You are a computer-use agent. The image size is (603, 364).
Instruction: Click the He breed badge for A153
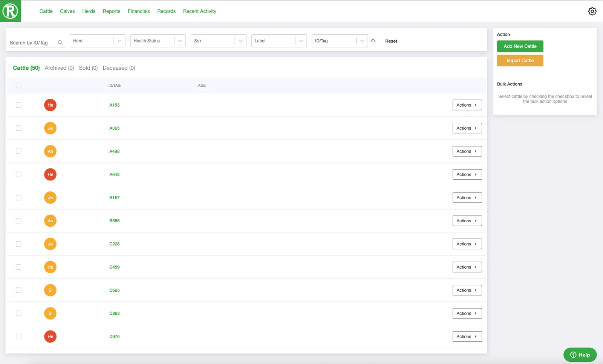[50, 105]
